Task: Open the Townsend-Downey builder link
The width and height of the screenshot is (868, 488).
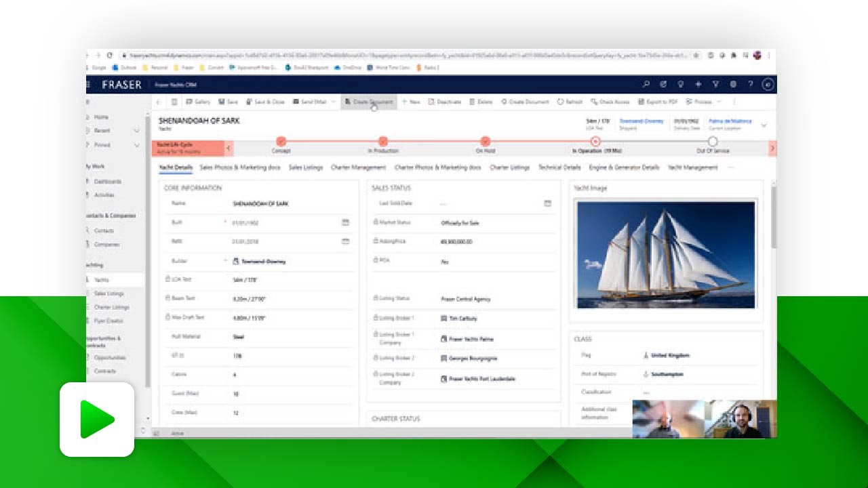Action: 263,261
